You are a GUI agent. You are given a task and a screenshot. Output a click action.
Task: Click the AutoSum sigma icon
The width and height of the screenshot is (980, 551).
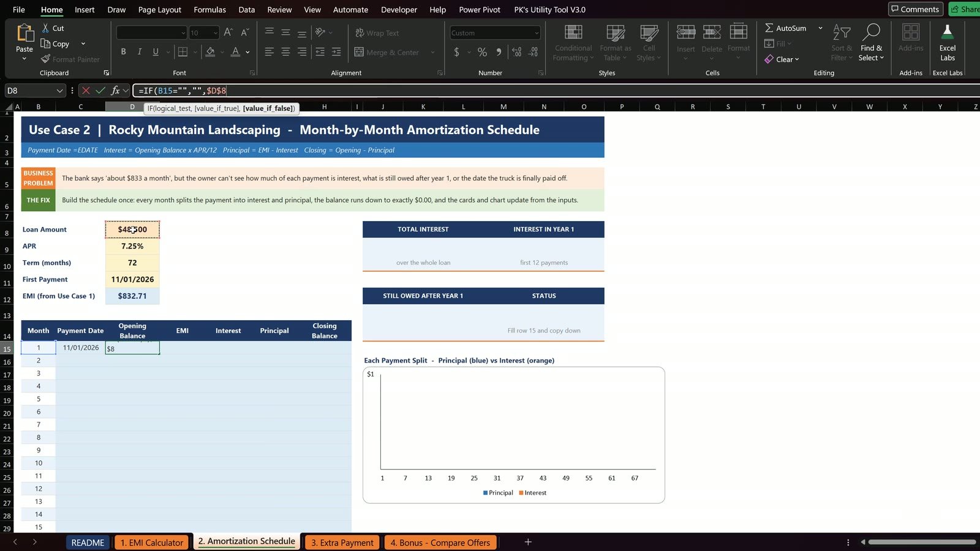[x=769, y=28]
